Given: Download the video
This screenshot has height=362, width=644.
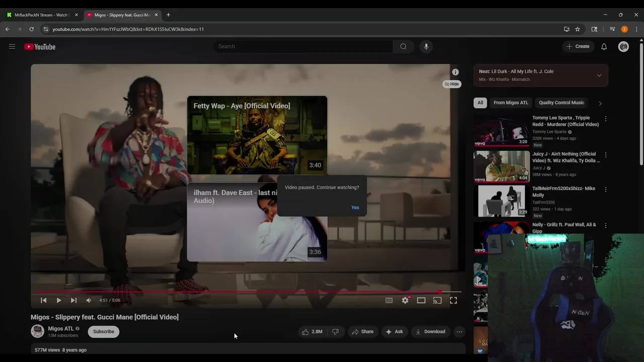Looking at the screenshot, I should [x=430, y=331].
